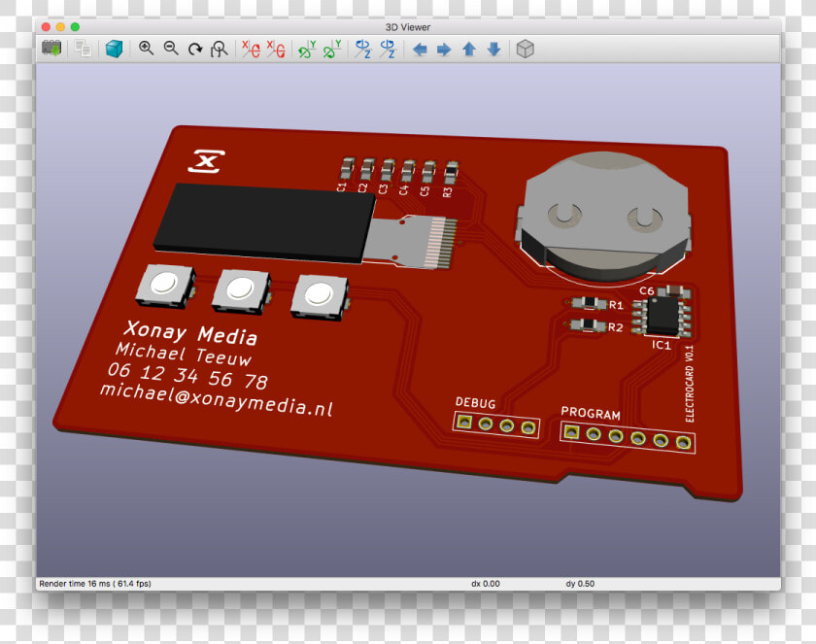Zoom in on the 3D view
This screenshot has height=644, width=816.
click(147, 49)
